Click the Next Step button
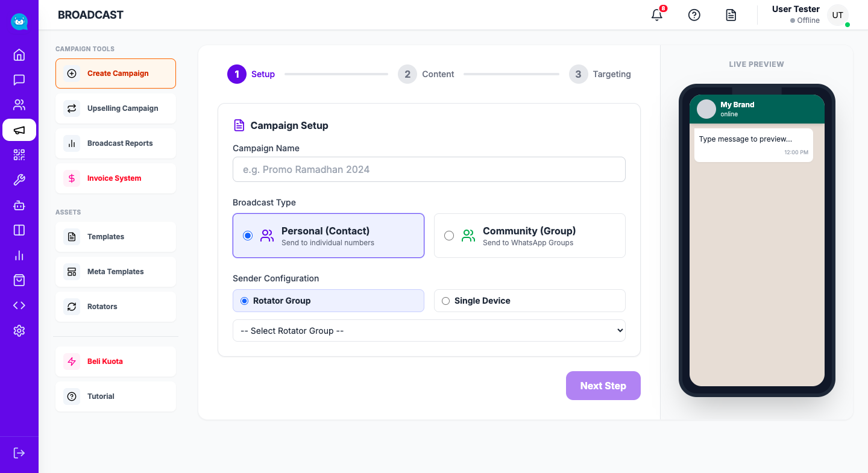The height and width of the screenshot is (473, 868). click(x=603, y=386)
